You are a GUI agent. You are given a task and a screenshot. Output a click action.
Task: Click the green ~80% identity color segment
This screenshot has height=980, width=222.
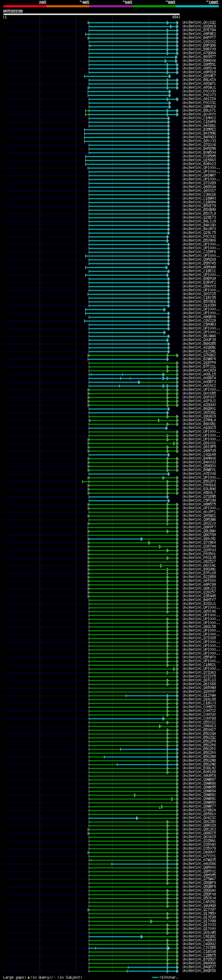[154, 6]
